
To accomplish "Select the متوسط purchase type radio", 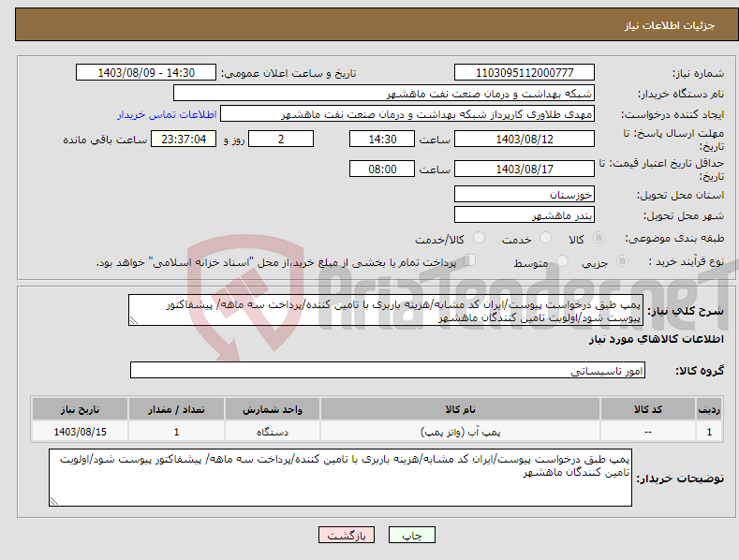I will [x=562, y=261].
